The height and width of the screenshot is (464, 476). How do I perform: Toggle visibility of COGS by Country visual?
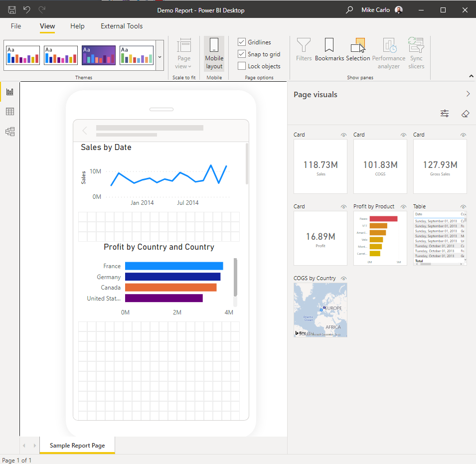tap(343, 278)
